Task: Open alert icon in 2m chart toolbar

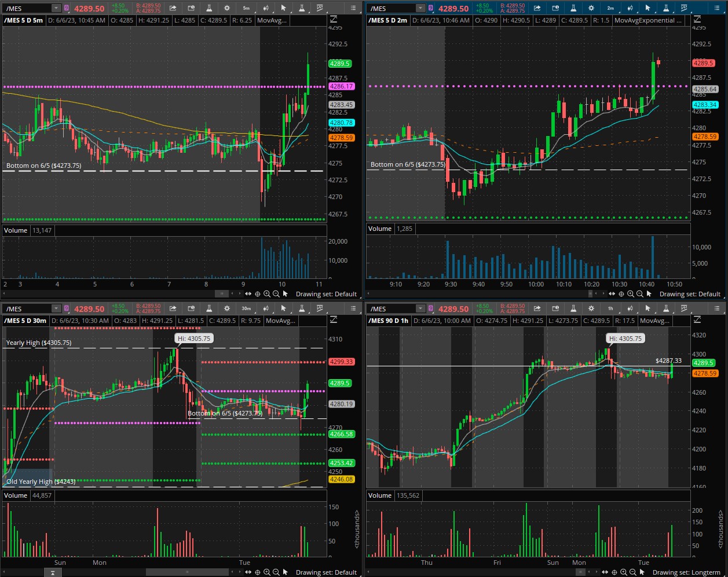Action: [x=555, y=8]
